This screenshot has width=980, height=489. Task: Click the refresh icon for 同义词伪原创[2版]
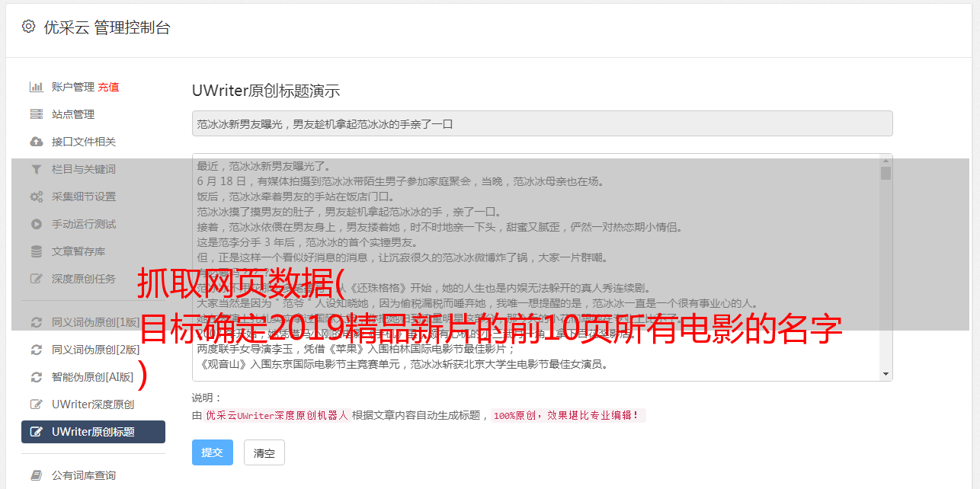pos(36,350)
